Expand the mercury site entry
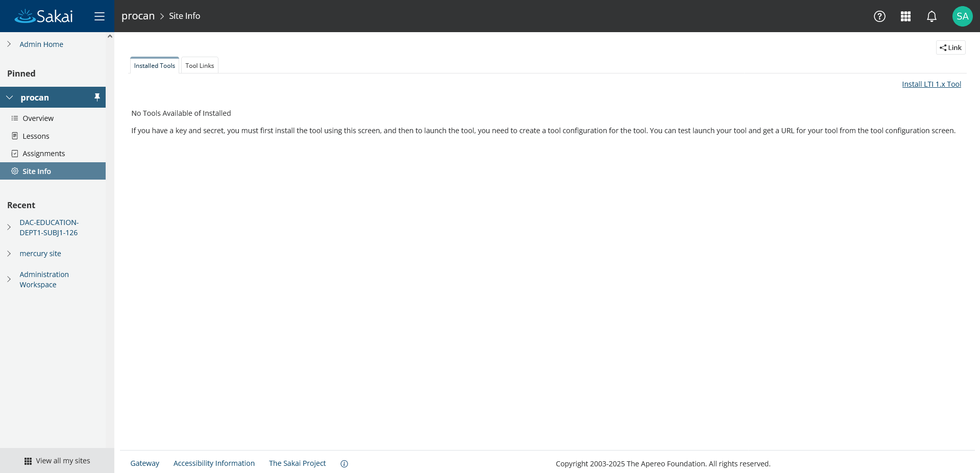 [x=9, y=254]
